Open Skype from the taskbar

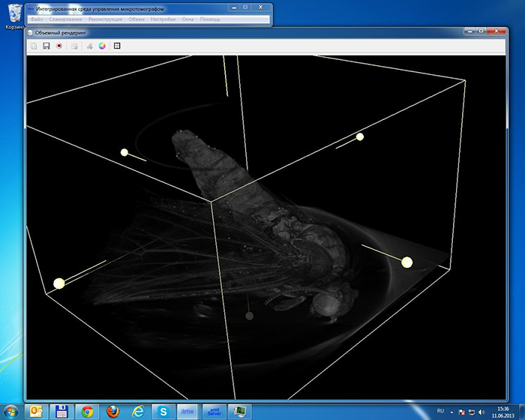163,411
